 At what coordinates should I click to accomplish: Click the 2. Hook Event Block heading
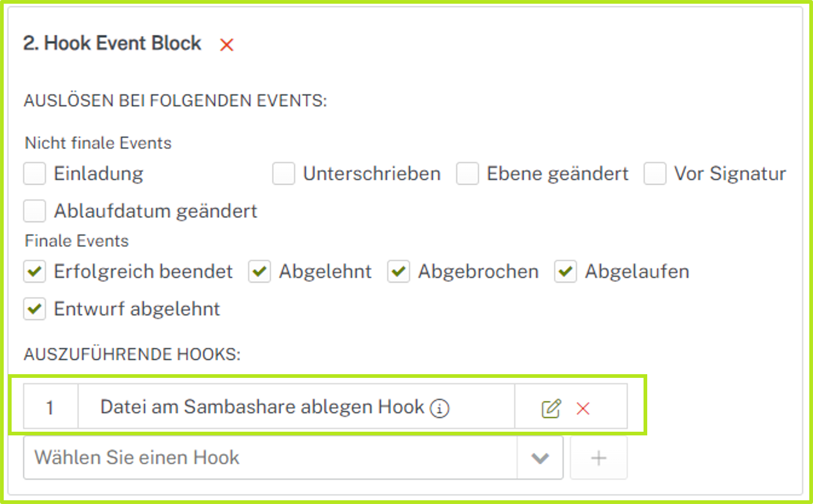pyautogui.click(x=112, y=43)
